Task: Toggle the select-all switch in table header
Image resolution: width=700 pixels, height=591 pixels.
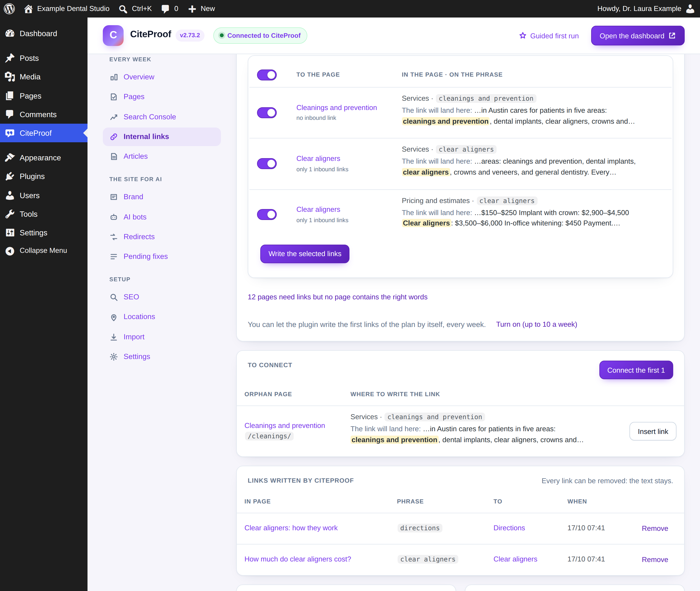Action: (267, 75)
